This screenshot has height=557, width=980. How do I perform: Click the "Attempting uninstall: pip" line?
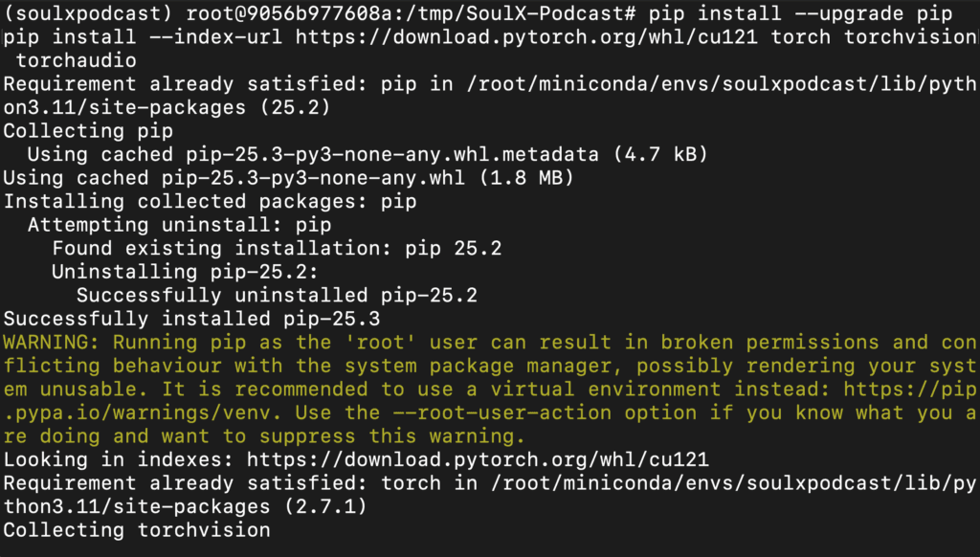pyautogui.click(x=179, y=225)
